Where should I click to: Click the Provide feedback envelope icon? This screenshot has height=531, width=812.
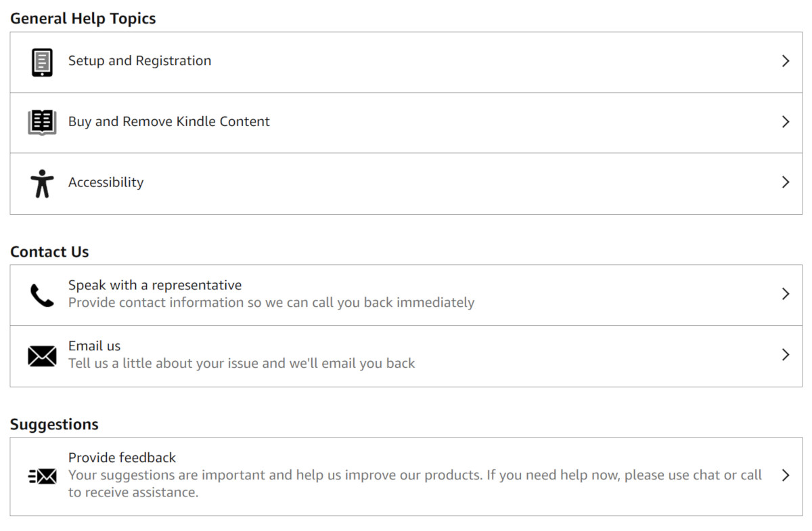pos(42,476)
